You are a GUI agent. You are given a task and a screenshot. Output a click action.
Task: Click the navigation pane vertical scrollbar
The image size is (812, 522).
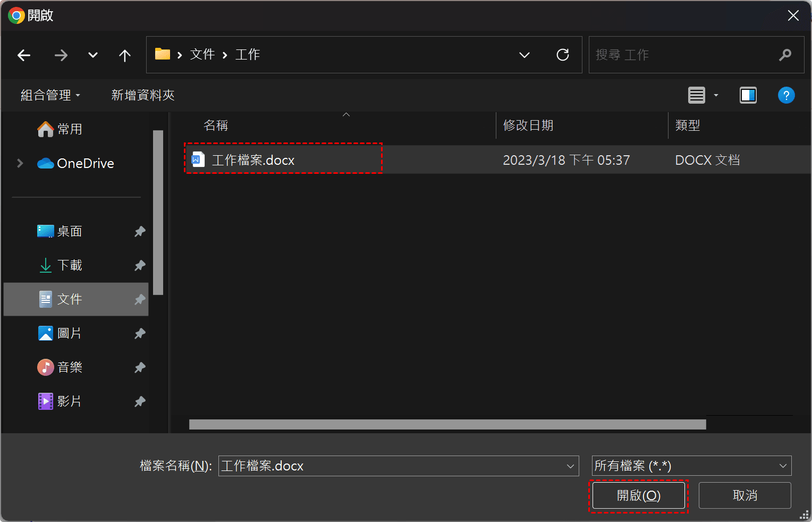click(x=158, y=212)
